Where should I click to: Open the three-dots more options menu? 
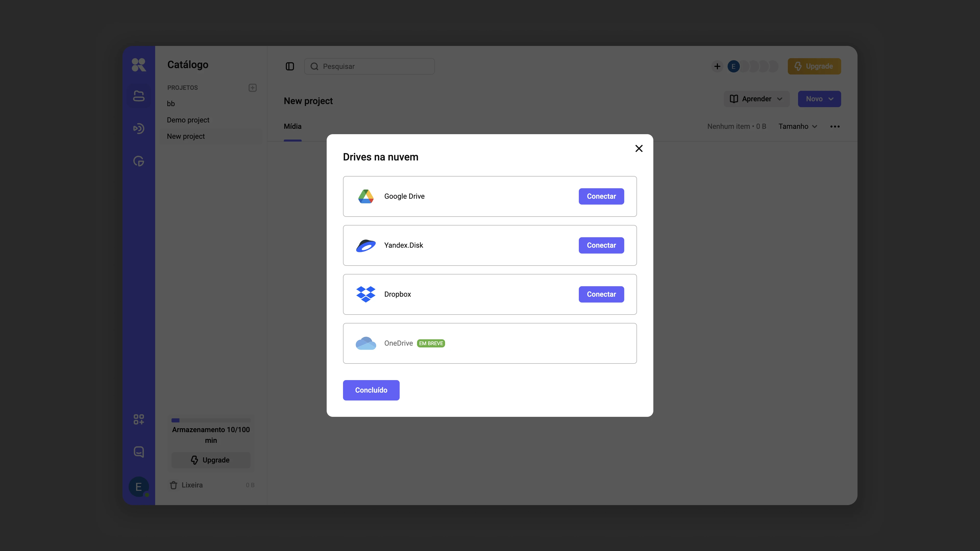pyautogui.click(x=835, y=127)
